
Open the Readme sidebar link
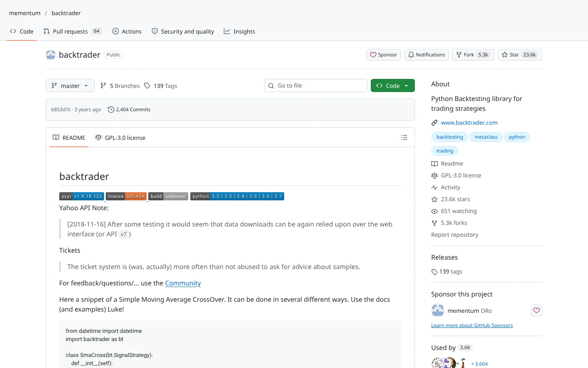447,164
